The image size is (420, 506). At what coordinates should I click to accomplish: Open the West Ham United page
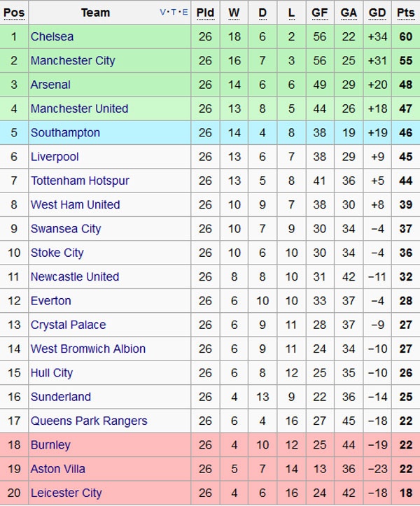click(75, 205)
